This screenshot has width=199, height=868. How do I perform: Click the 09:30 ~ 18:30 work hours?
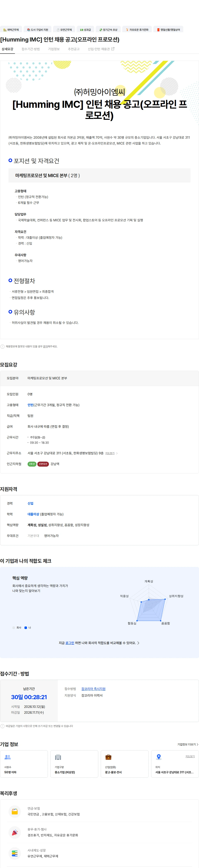(x=39, y=443)
